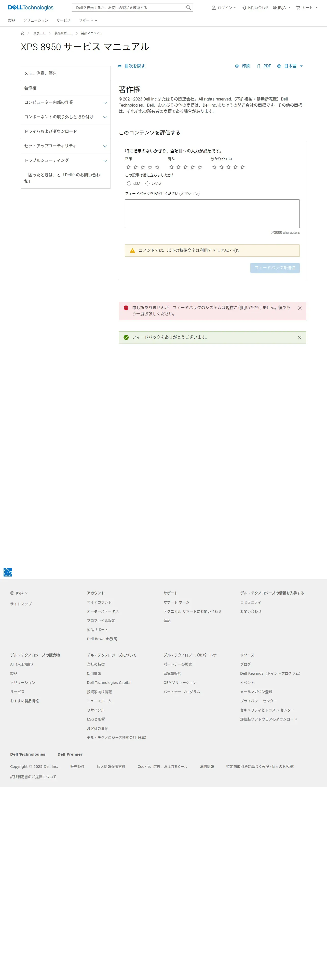Open the cookie preferences icon
Screen dimensions: 327x980
[x=8, y=572]
